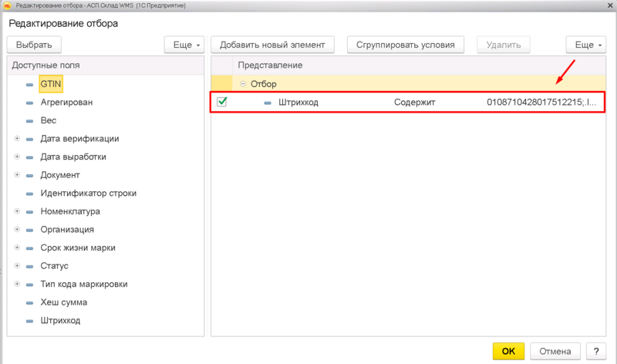Confirm the filter with OK
Screen dimensions: 617x364
coord(507,351)
